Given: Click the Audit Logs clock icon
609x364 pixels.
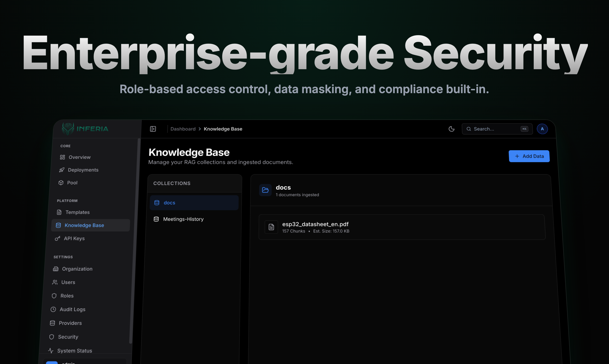Looking at the screenshot, I should pos(53,309).
